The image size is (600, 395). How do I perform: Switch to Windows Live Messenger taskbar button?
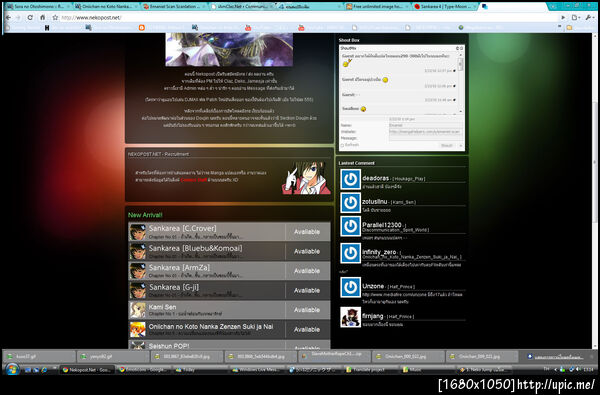(258, 370)
